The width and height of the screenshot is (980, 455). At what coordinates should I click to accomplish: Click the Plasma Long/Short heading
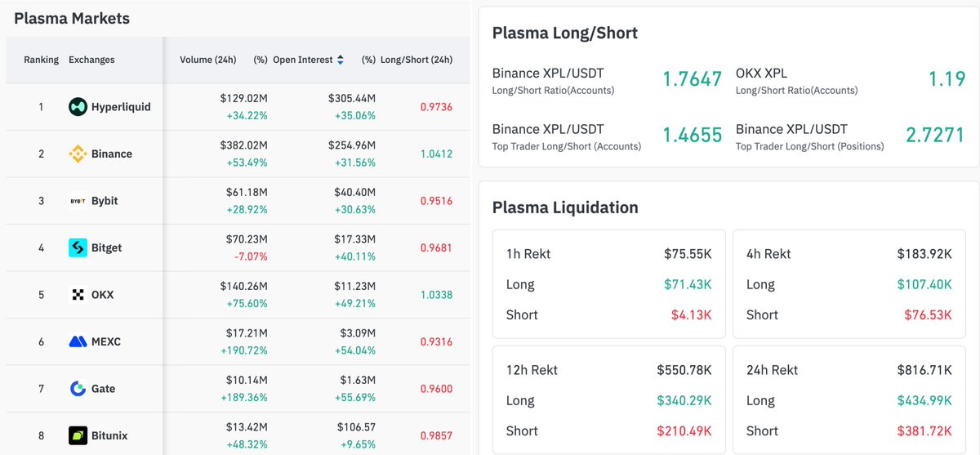[565, 33]
